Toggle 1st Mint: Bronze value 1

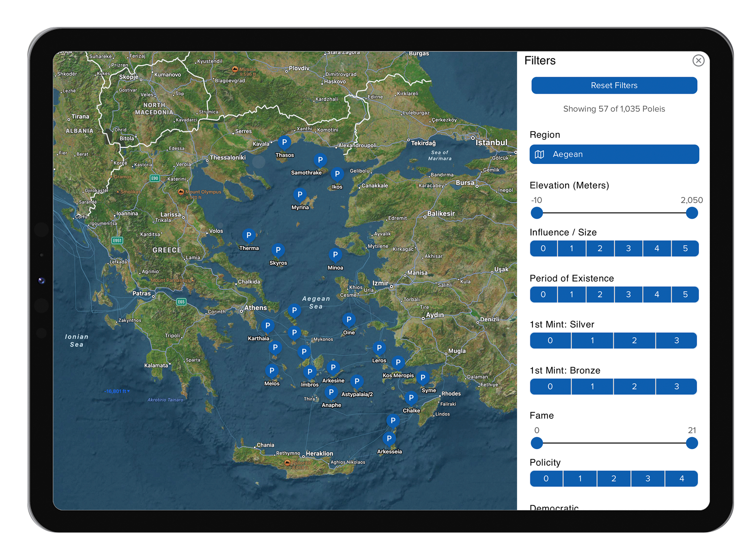(x=592, y=387)
